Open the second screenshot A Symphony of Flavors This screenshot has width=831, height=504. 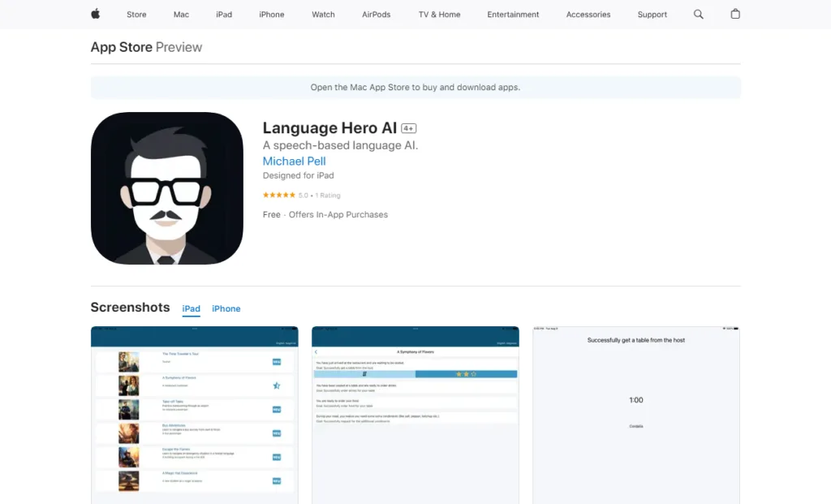point(415,415)
